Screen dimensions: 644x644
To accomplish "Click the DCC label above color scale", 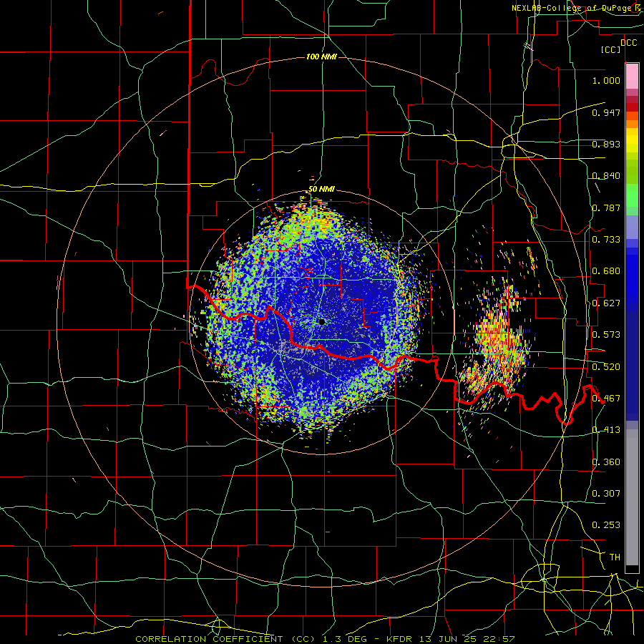I will [x=628, y=43].
